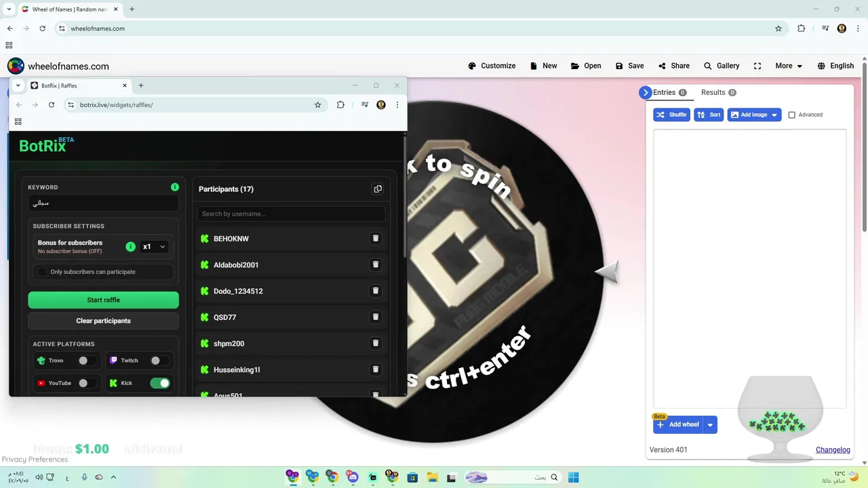The width and height of the screenshot is (868, 488).
Task: Click the raffle keyword input field
Action: click(x=103, y=203)
